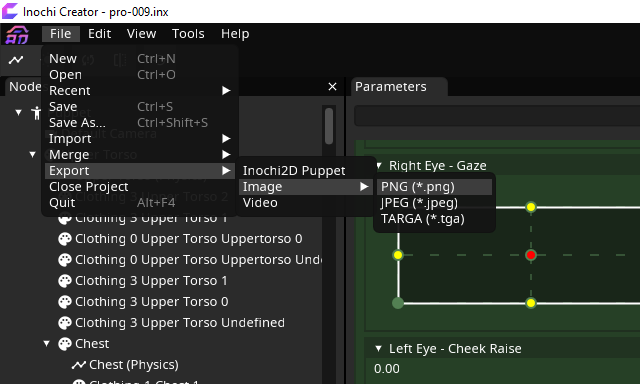Click the node tree vertical scrollbar
640x384 pixels.
pyautogui.click(x=329, y=126)
